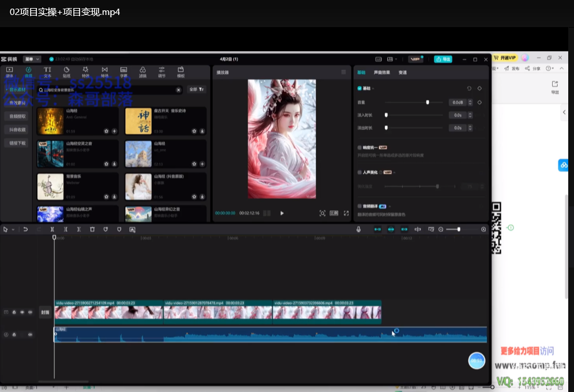Screen dimensions: 574x392
Task: Zoom in the timeline with plus icon
Action: 484,229
